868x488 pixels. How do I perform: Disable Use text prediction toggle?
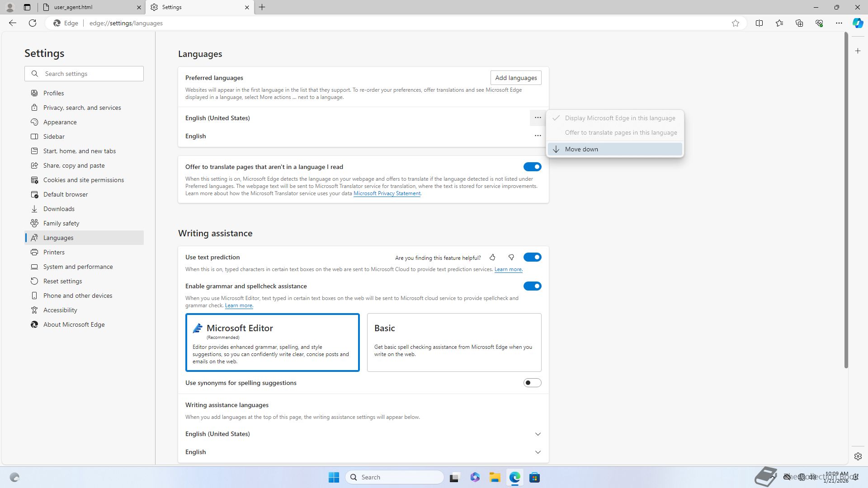(x=532, y=258)
